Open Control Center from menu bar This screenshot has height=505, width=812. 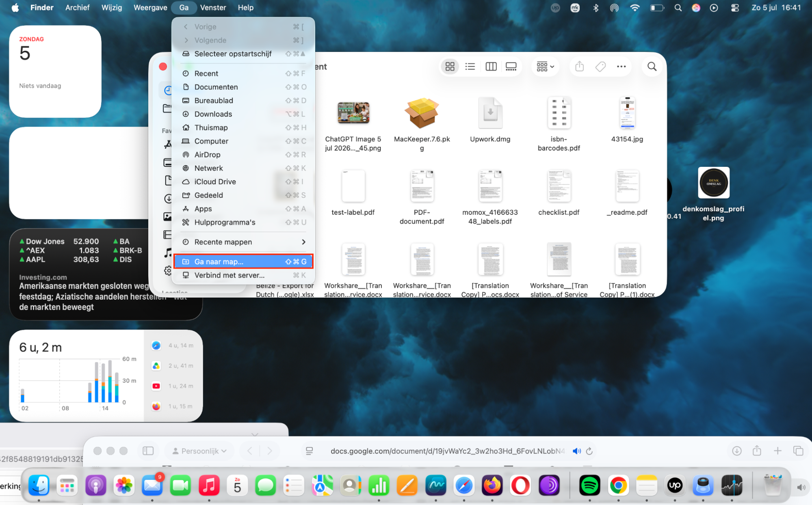tap(735, 8)
